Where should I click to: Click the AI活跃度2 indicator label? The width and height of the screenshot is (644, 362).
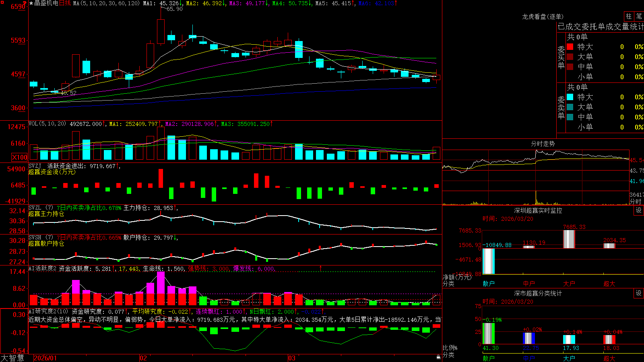point(42,268)
